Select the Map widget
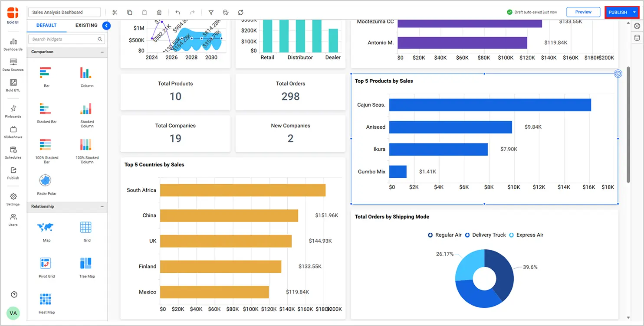This screenshot has height=326, width=644. point(46,231)
